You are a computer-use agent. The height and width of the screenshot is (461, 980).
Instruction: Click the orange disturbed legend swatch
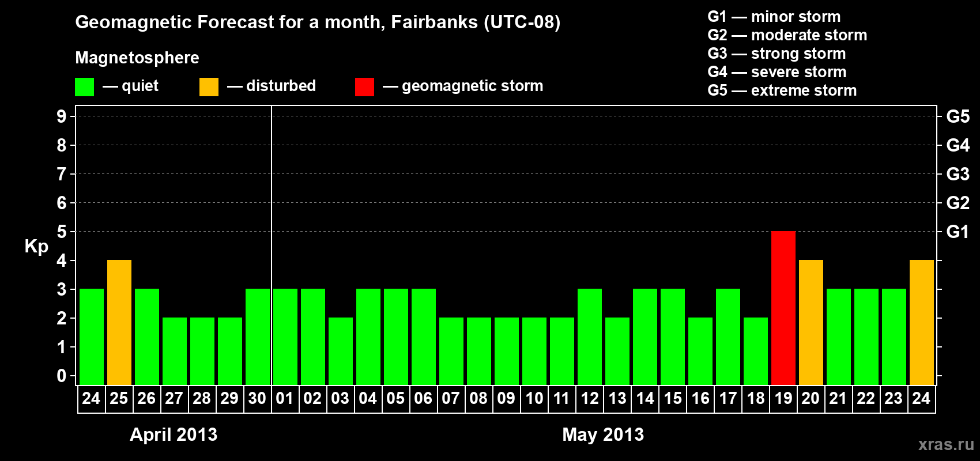click(209, 87)
